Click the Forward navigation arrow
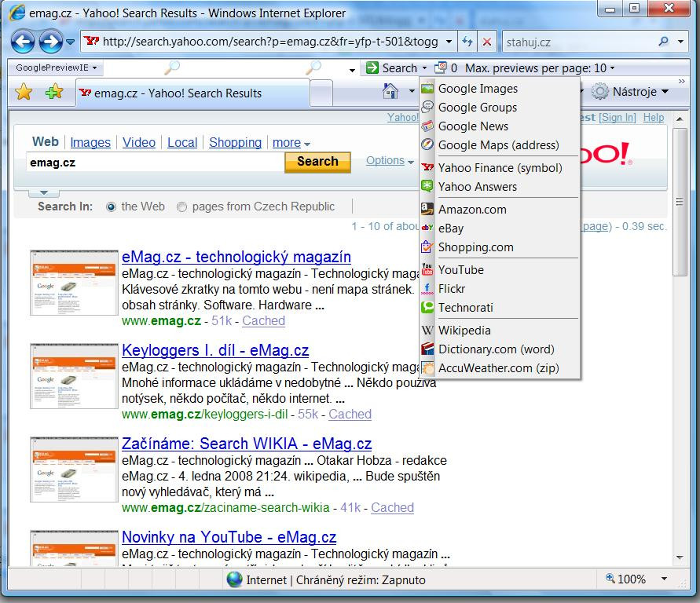 point(51,42)
